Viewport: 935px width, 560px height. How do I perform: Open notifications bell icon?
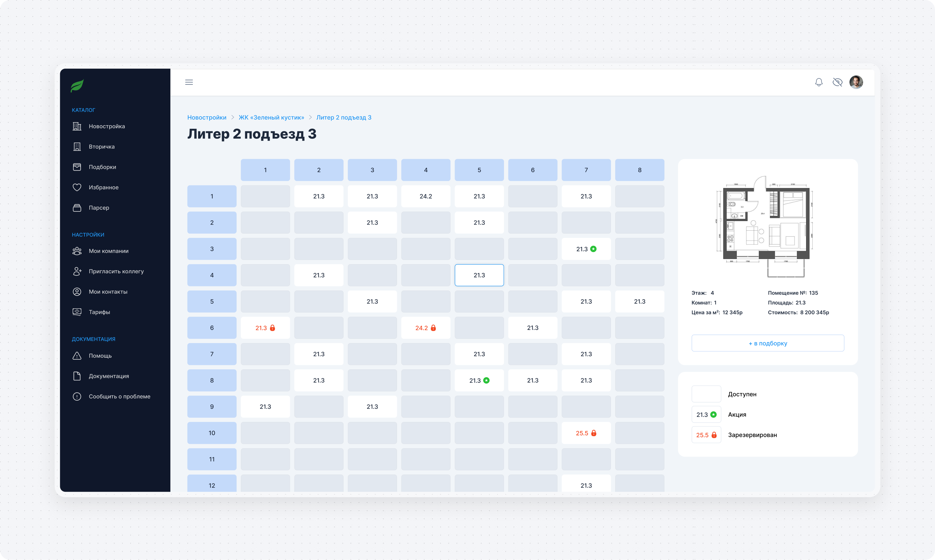tap(818, 82)
